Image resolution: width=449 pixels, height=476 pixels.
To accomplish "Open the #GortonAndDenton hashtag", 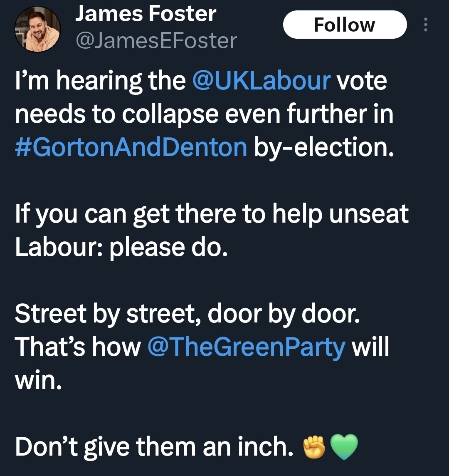I will (x=131, y=147).
